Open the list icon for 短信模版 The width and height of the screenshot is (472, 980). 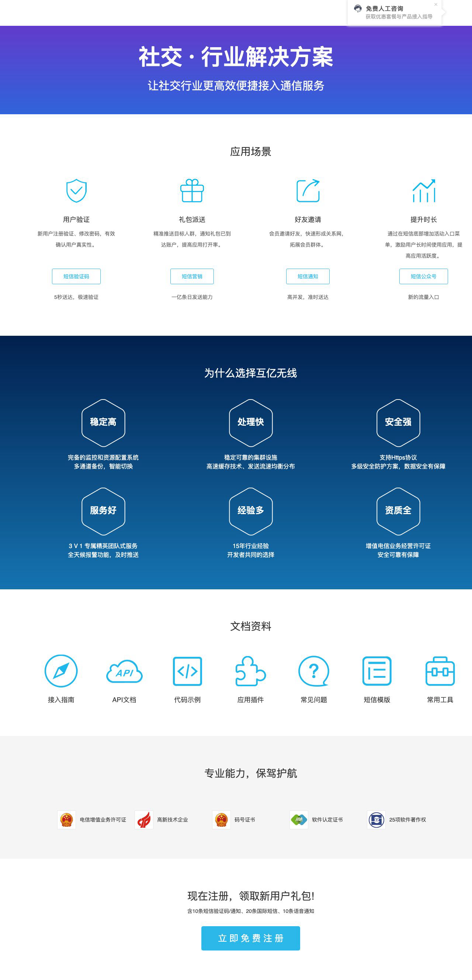click(377, 671)
